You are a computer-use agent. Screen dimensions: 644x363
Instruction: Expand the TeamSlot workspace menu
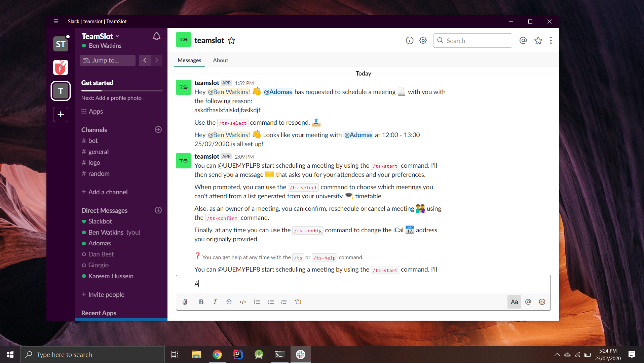pyautogui.click(x=101, y=36)
